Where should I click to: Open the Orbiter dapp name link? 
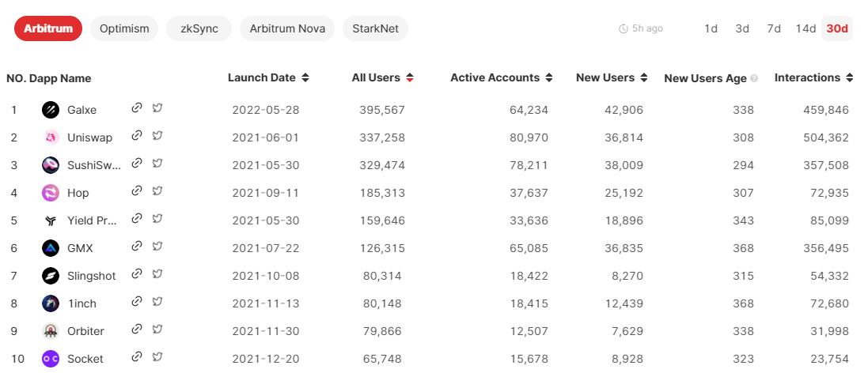pyautogui.click(x=85, y=331)
